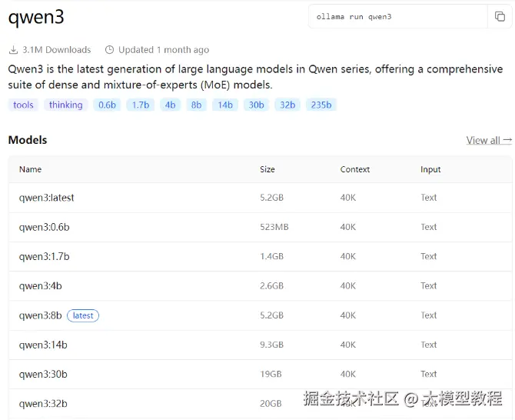515x420 pixels.
Task: Click the 40K context of qwen3:latest
Action: pos(348,198)
